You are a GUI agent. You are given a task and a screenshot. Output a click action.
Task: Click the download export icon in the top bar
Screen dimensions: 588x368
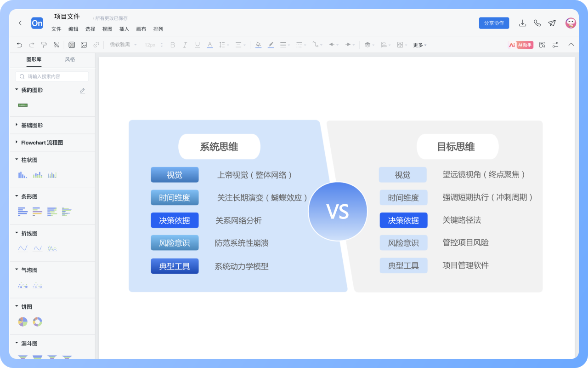click(523, 23)
